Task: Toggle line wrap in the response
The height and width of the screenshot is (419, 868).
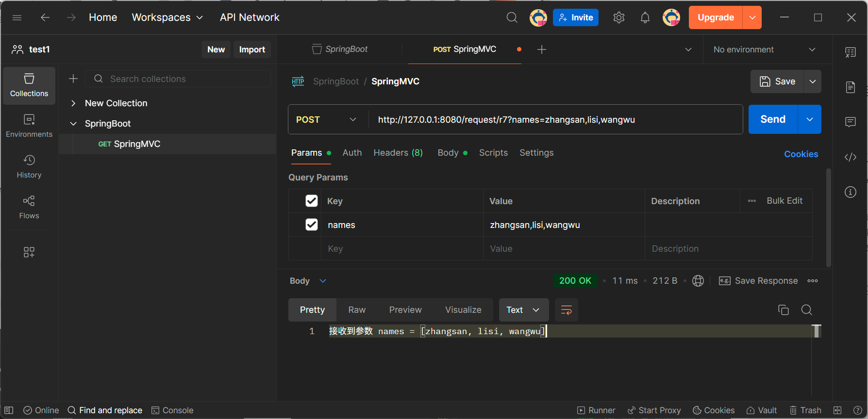Action: [566, 310]
